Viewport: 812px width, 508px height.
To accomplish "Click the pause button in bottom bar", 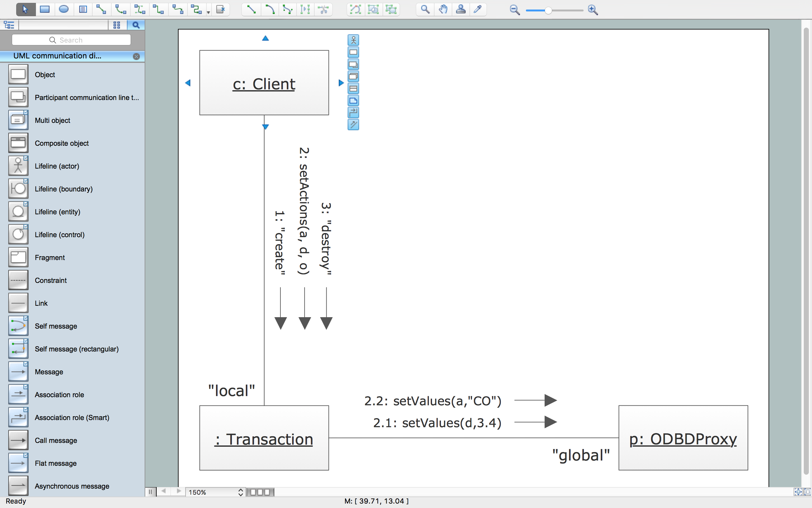I will click(150, 492).
